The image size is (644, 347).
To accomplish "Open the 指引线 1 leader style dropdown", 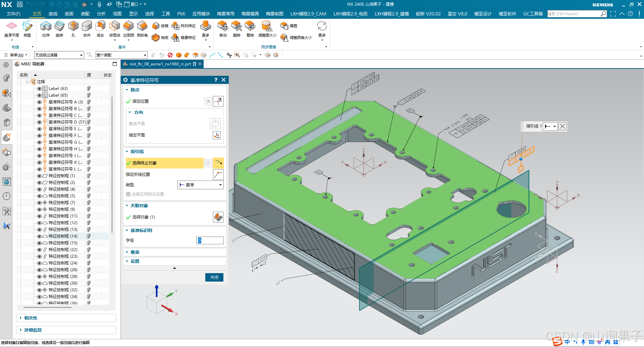I will point(550,126).
